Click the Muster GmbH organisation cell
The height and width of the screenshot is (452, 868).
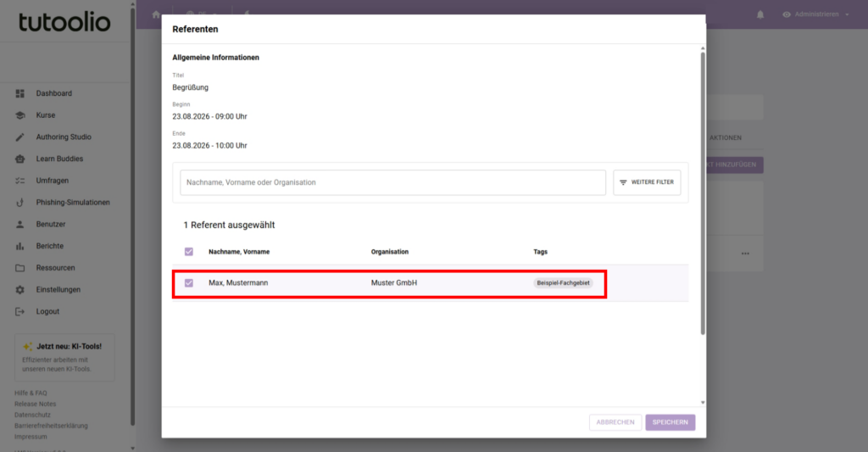[393, 283]
